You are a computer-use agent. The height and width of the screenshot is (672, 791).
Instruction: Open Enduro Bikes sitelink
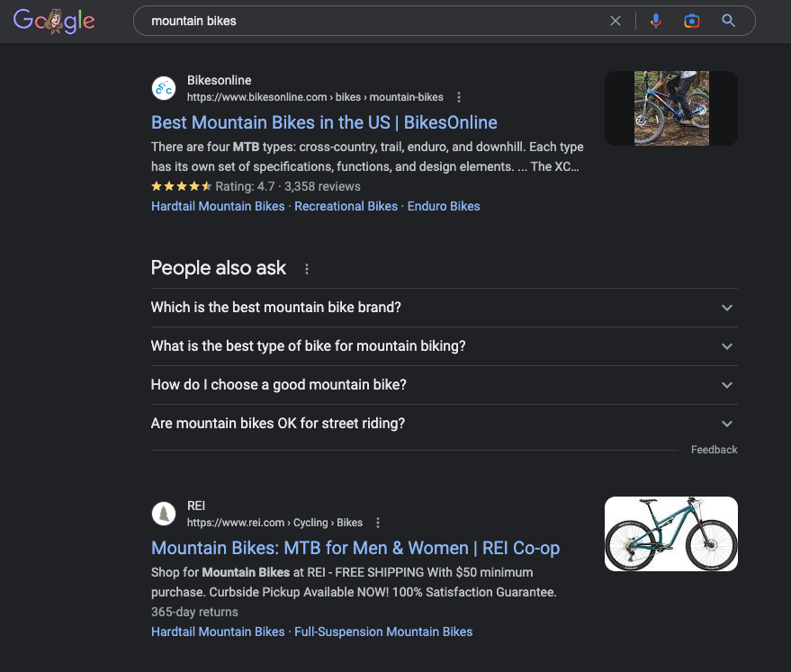[444, 206]
